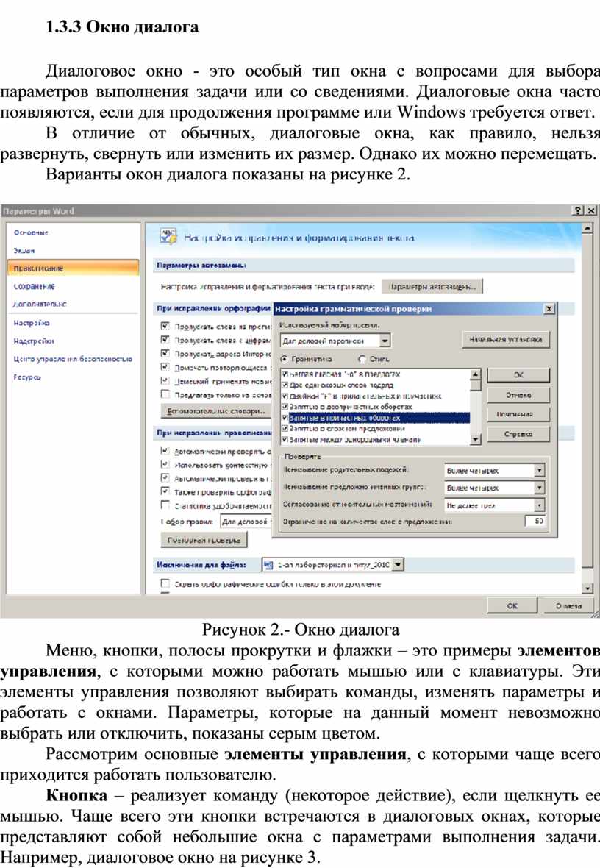
Task: Open the Экран category in the sidebar
Action: [x=24, y=250]
